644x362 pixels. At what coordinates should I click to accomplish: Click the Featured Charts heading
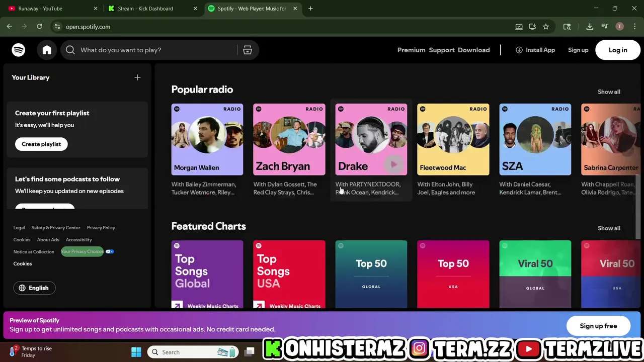point(208,226)
